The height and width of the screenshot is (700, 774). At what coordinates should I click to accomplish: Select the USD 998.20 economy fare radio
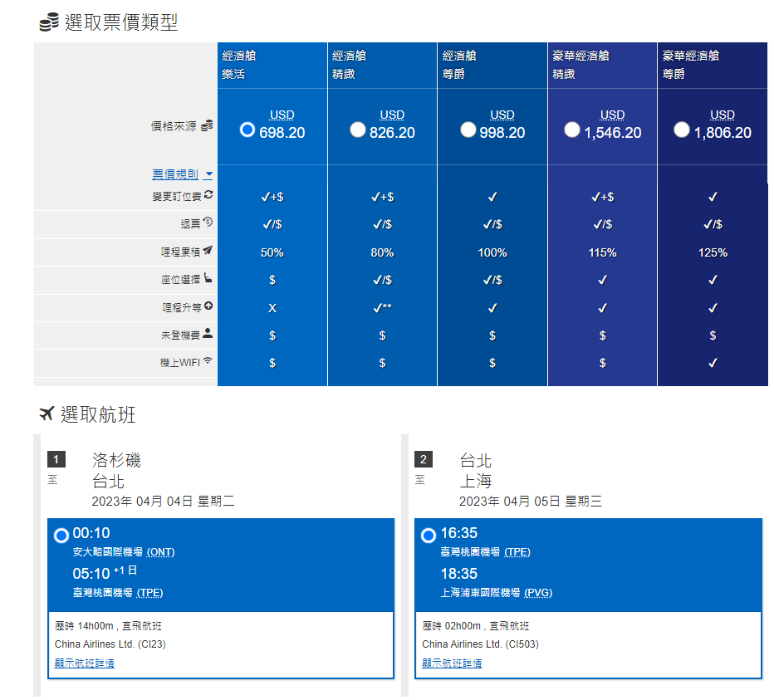pyautogui.click(x=468, y=130)
